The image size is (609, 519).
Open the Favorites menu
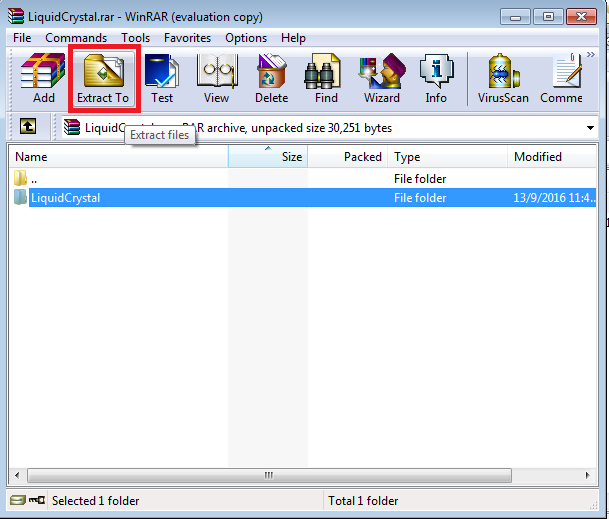(x=187, y=38)
